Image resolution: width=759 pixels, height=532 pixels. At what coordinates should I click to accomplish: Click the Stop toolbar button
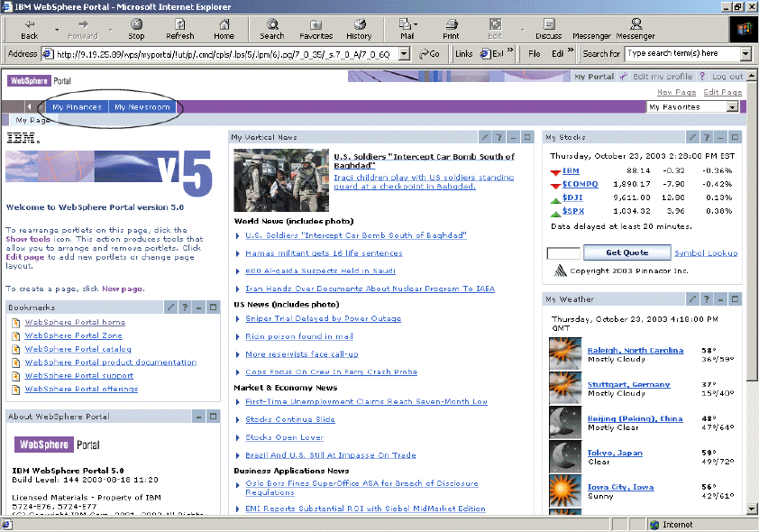(x=136, y=29)
